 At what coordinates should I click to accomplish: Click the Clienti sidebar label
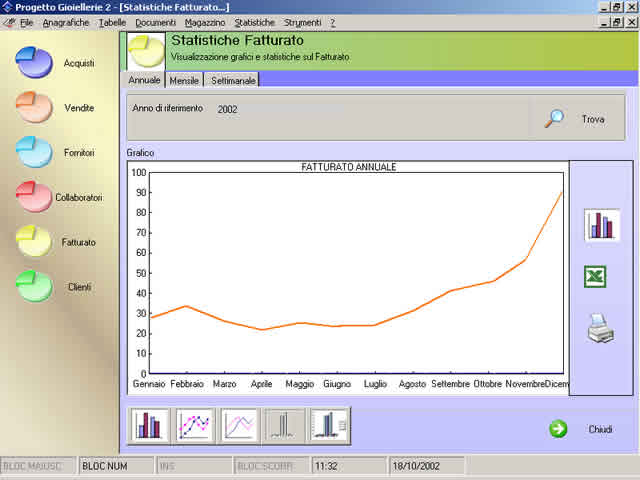pos(79,287)
